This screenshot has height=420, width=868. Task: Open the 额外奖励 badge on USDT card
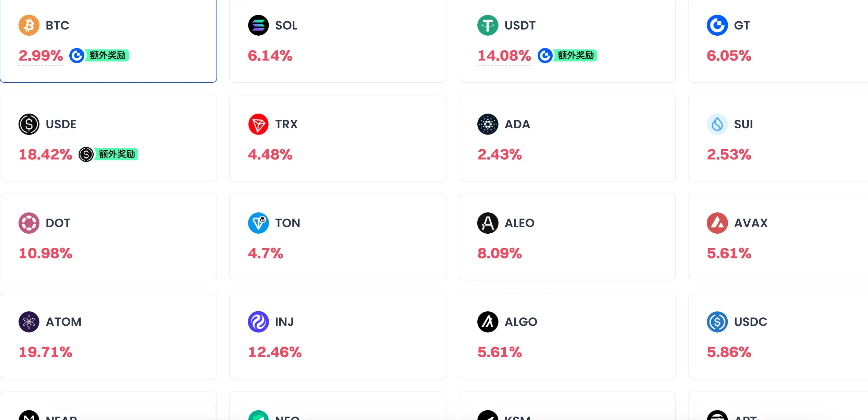567,56
